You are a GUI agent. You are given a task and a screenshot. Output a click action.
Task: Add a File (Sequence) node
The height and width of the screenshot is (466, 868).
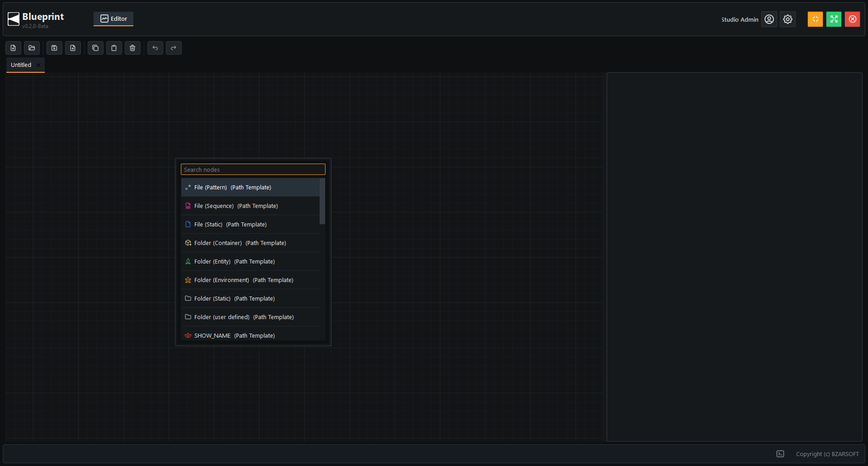pyautogui.click(x=250, y=206)
